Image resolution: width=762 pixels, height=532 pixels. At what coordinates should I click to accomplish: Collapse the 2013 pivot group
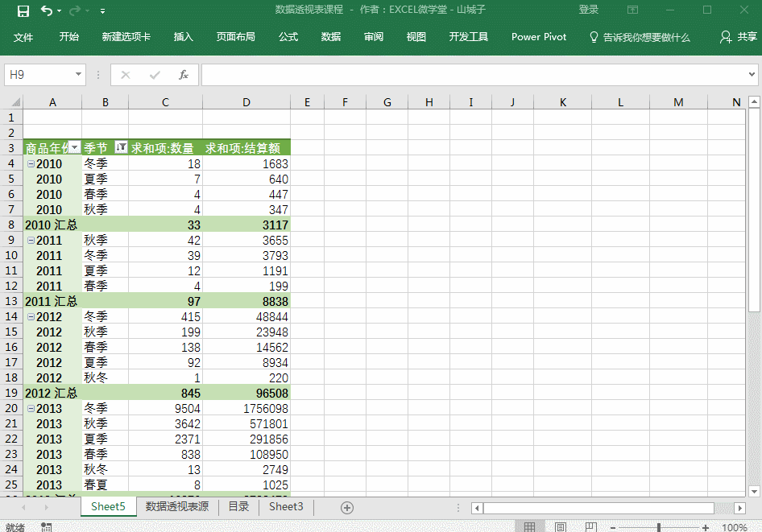tap(31, 409)
